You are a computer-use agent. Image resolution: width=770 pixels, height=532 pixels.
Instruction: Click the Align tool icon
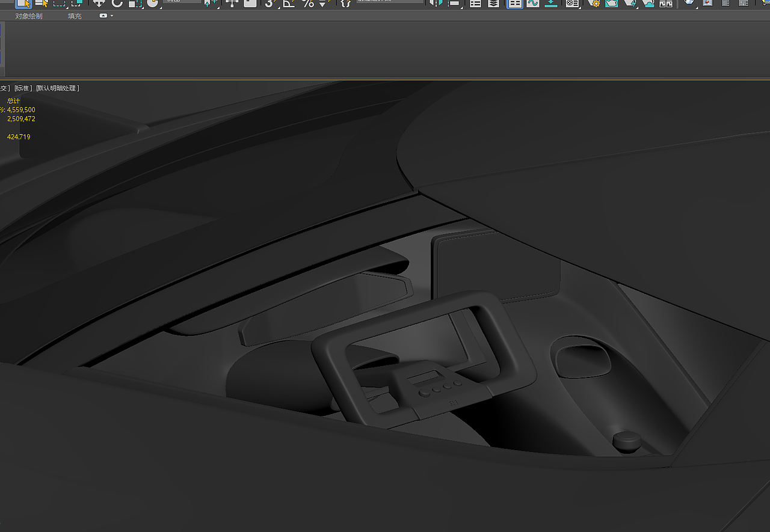tap(454, 2)
